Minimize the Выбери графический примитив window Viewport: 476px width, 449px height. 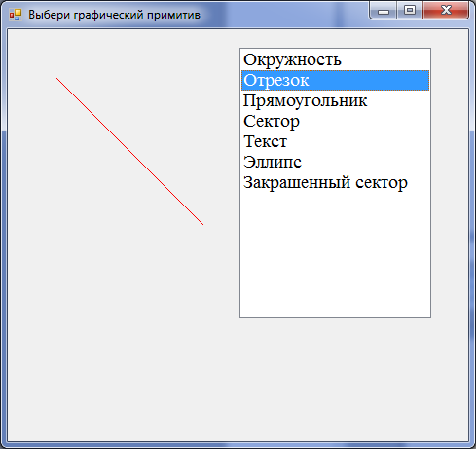pyautogui.click(x=384, y=10)
